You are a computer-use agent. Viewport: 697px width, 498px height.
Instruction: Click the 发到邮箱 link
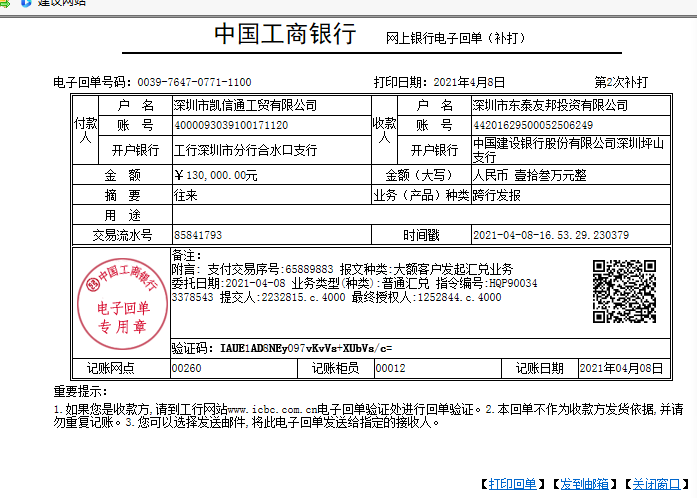[x=584, y=484]
